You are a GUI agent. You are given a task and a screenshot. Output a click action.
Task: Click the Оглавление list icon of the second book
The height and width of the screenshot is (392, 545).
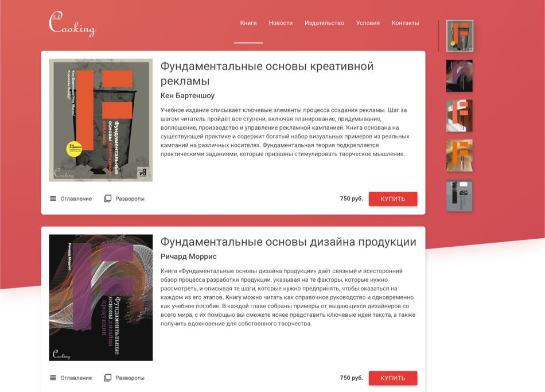53,378
